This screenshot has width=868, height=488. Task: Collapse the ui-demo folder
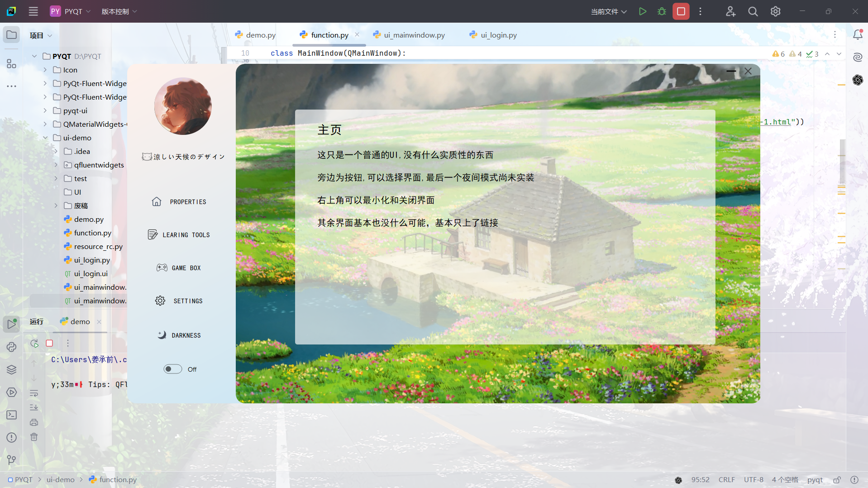tap(45, 138)
